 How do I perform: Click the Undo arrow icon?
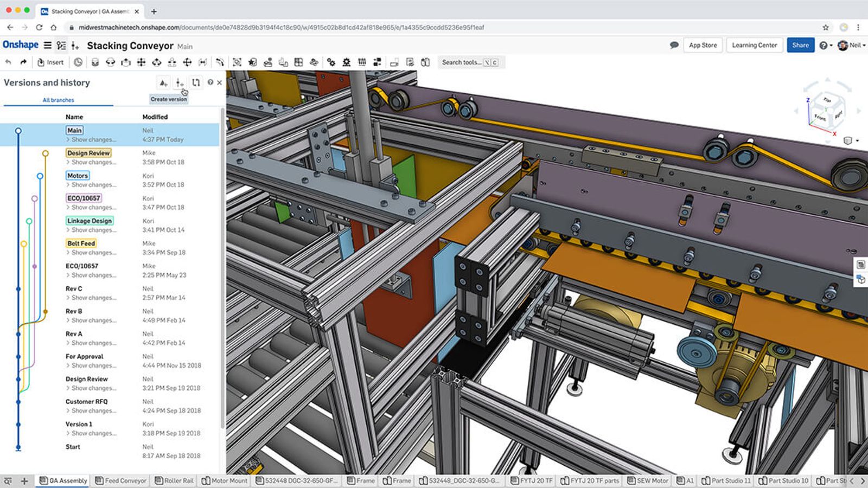click(9, 62)
